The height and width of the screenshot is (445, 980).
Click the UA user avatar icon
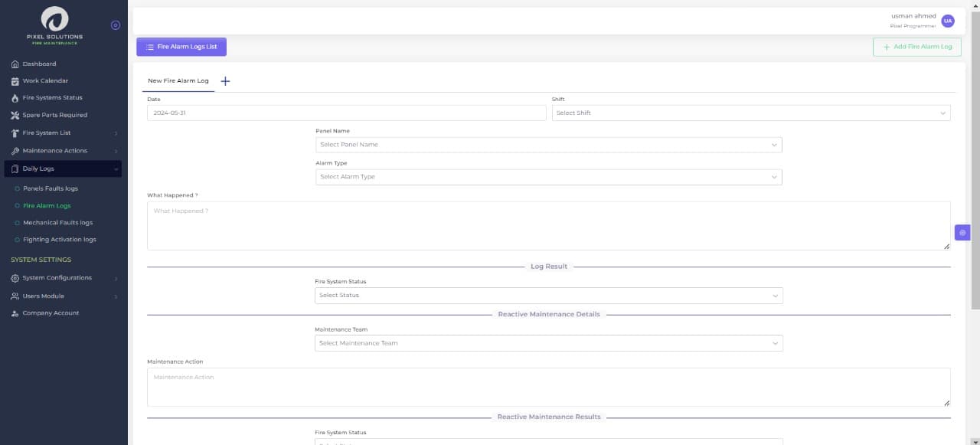948,21
